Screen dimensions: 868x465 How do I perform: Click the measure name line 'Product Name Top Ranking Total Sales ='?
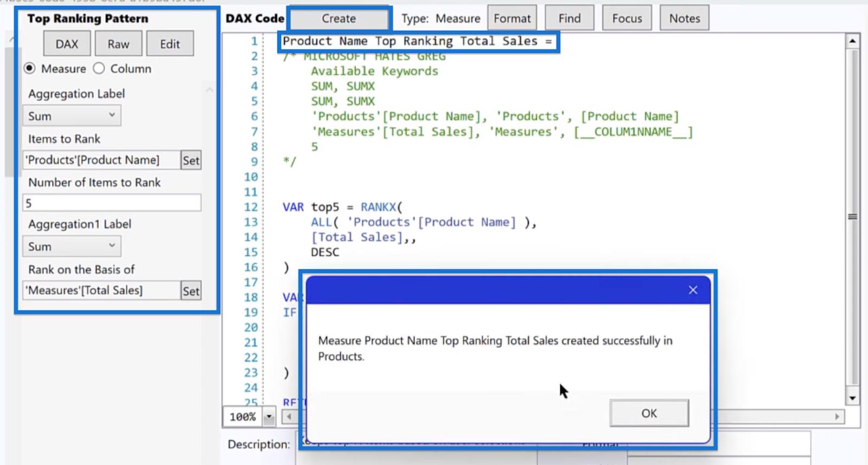[417, 41]
